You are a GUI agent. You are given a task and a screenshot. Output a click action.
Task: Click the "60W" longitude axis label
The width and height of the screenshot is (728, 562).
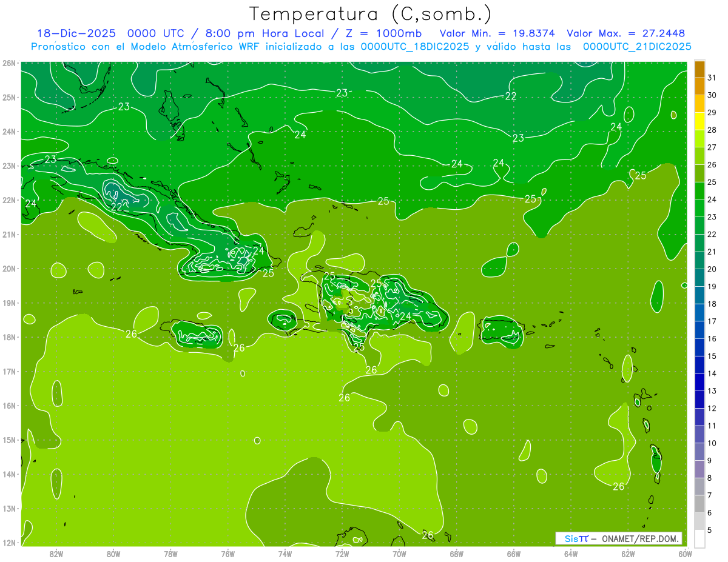pos(685,553)
